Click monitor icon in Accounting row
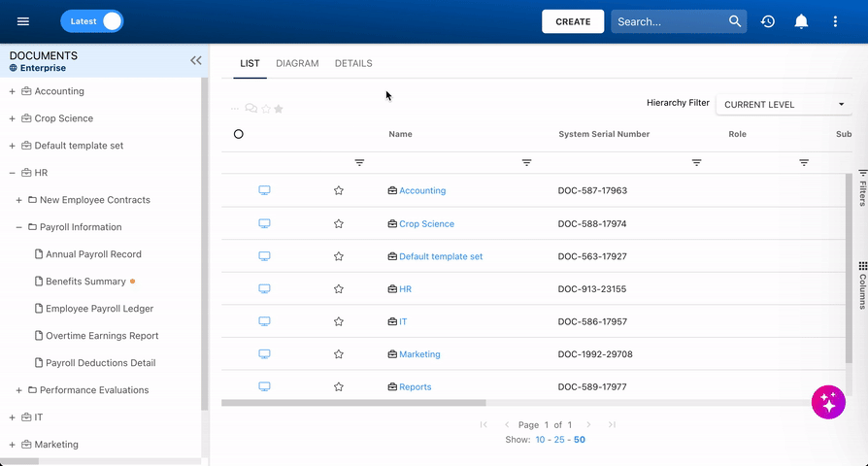Viewport: 868px width, 466px height. coord(265,190)
